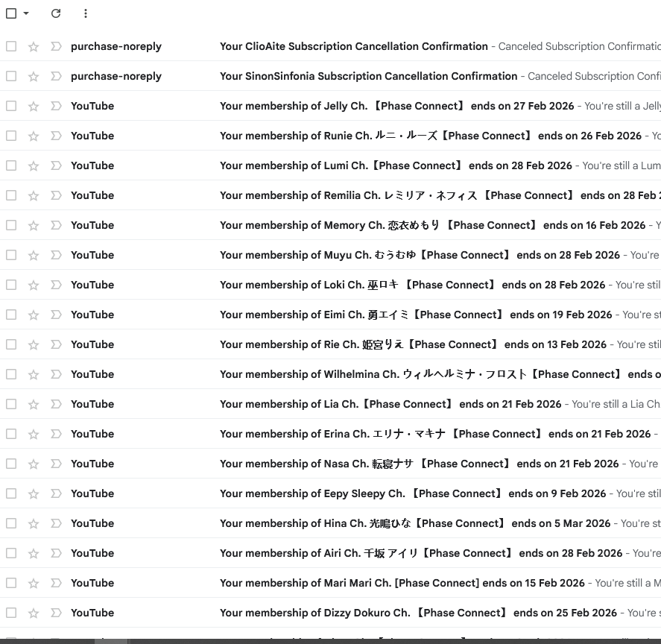Viewport: 661px width, 644px height.
Task: Mark the Jelly Ch. email as important
Action: click(56, 106)
